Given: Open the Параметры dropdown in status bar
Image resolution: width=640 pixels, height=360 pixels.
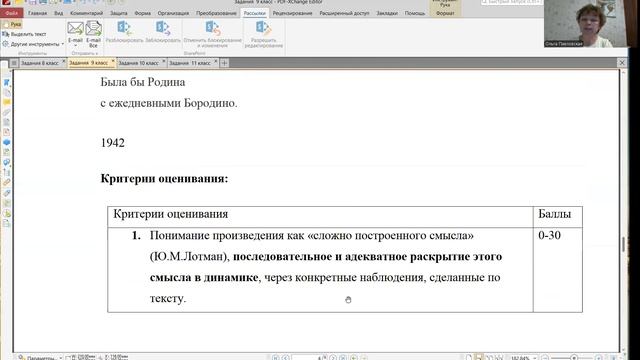Looking at the screenshot, I should pyautogui.click(x=40, y=358).
